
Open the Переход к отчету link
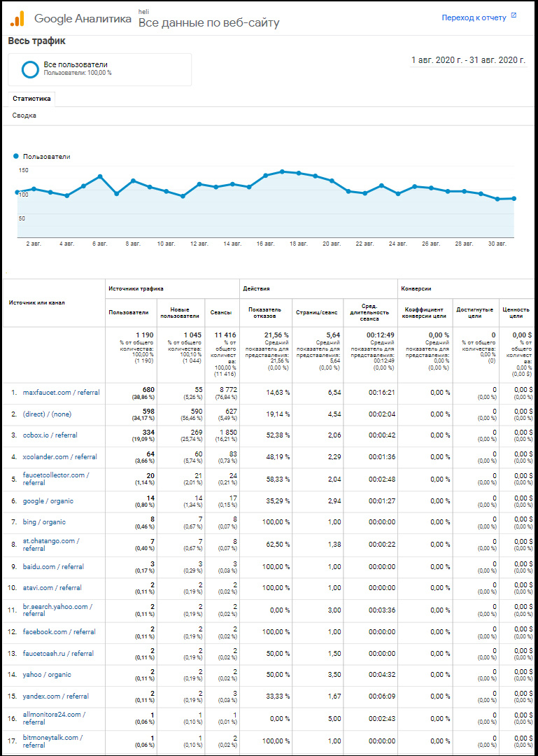(x=474, y=17)
